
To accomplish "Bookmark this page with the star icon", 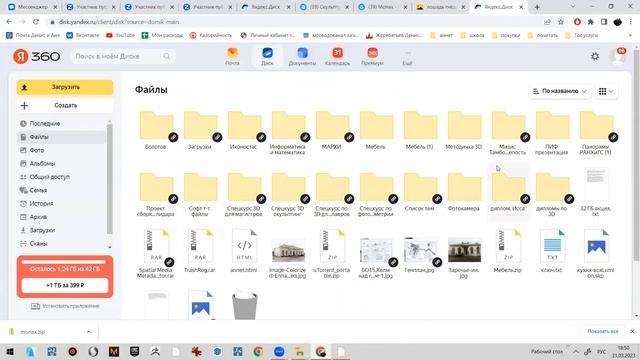I will click(x=561, y=22).
